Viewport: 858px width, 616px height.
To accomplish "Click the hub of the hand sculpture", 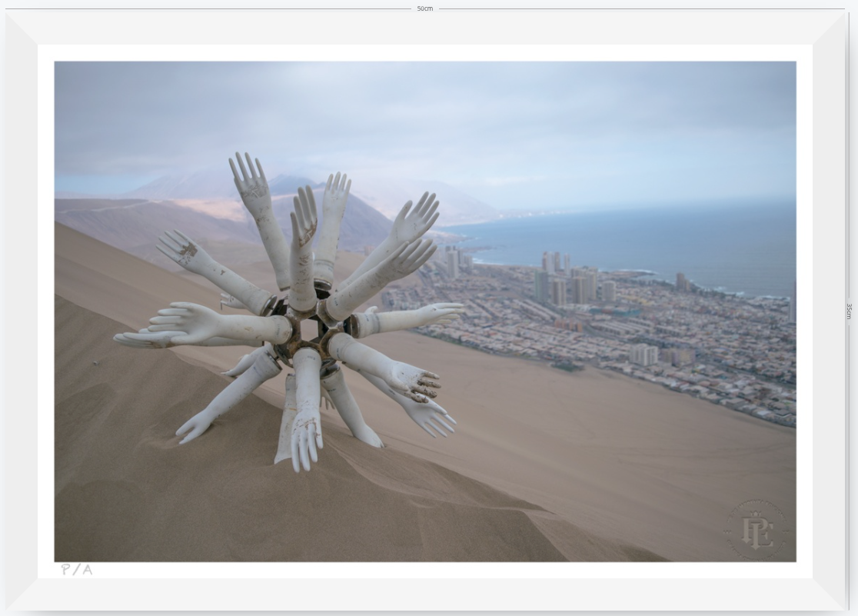I will point(308,329).
